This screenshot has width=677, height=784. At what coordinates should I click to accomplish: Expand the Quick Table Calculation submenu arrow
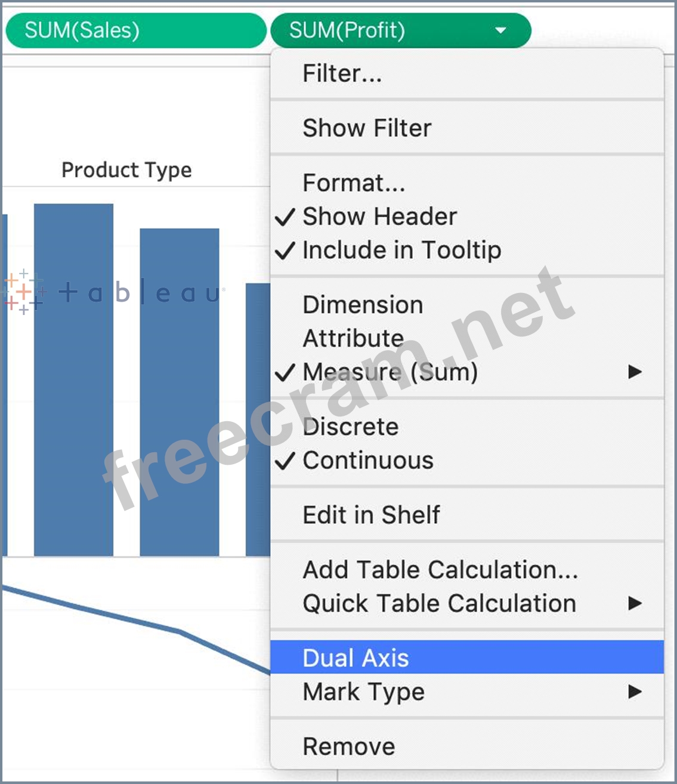pyautogui.click(x=635, y=603)
